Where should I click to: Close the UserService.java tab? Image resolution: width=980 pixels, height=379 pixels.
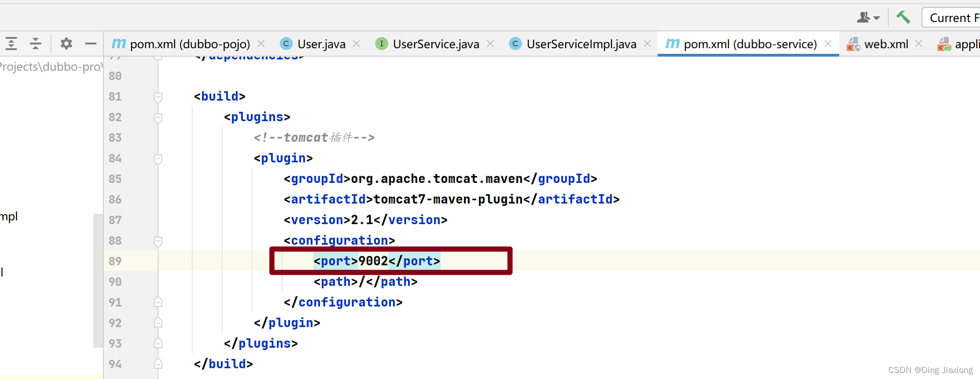click(490, 44)
